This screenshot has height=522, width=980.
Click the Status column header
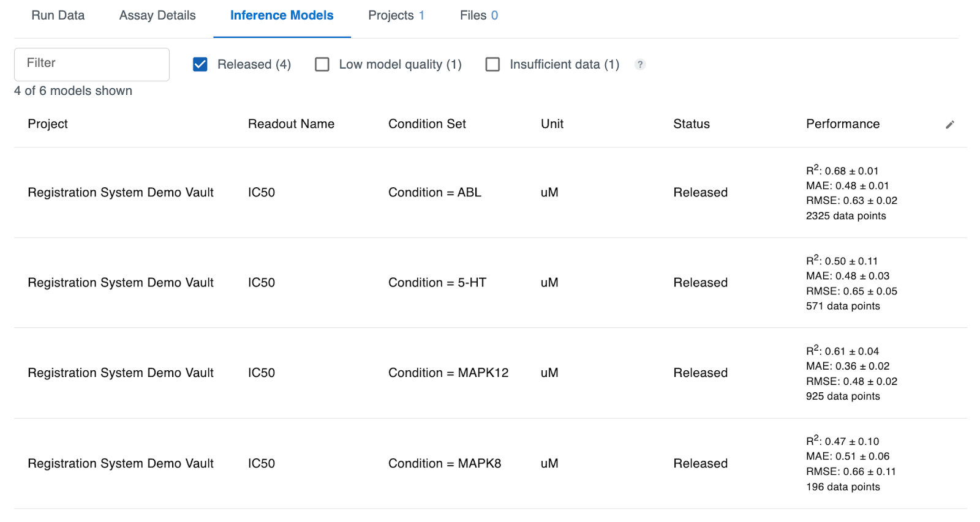pyautogui.click(x=691, y=124)
